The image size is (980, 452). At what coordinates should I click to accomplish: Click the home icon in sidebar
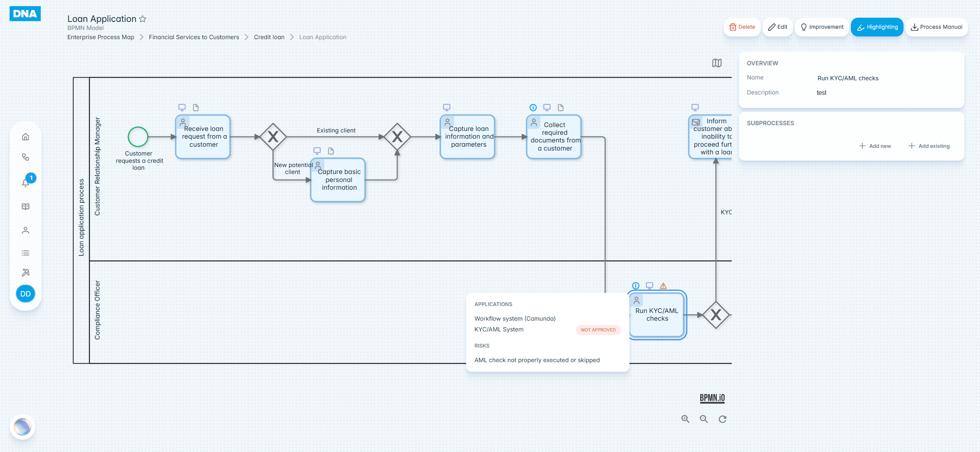coord(25,137)
